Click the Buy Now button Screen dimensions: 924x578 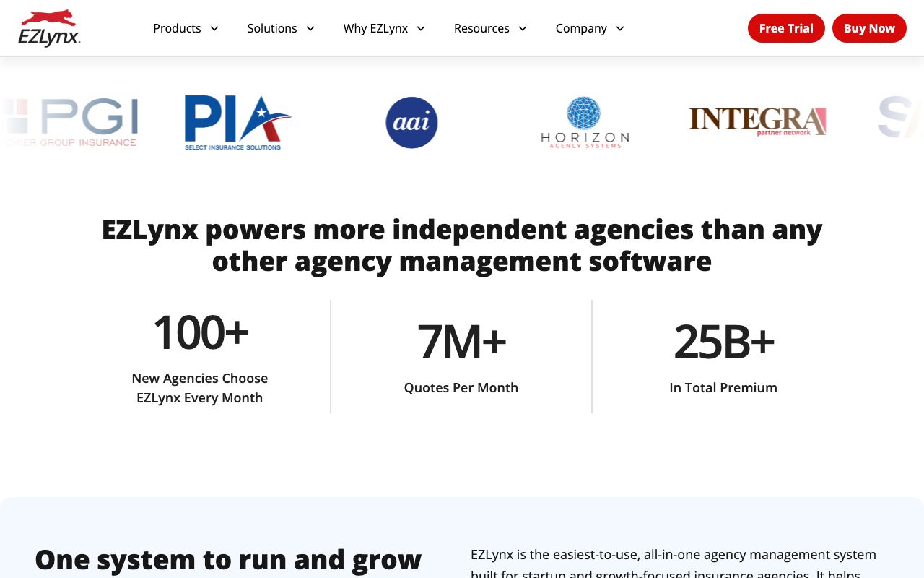(x=869, y=28)
